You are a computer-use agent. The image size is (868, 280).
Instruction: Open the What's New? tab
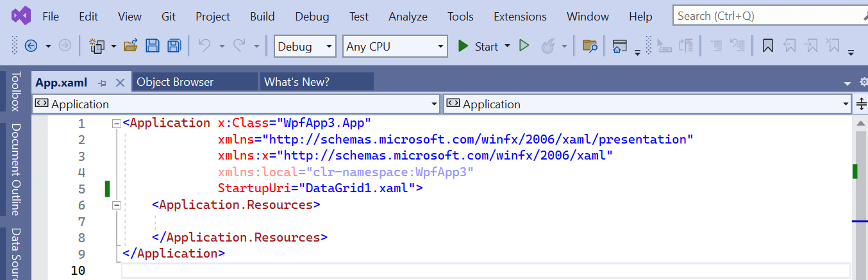click(x=297, y=82)
